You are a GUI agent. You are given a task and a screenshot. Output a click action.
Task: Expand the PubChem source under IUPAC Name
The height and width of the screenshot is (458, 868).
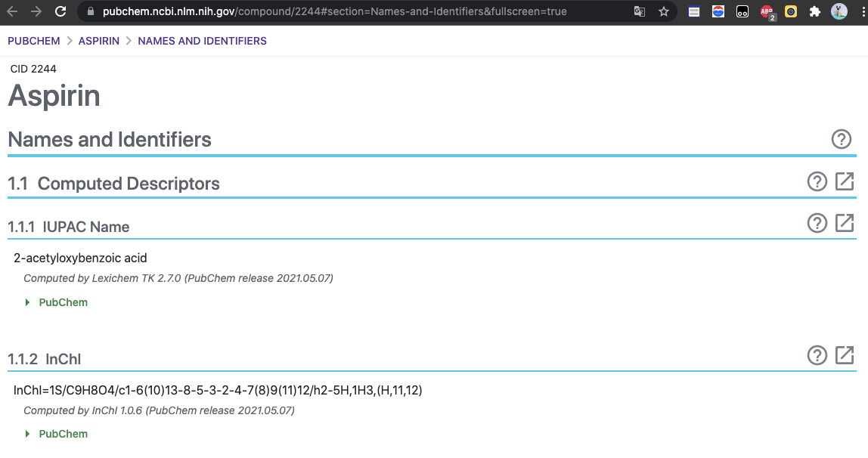tap(57, 302)
